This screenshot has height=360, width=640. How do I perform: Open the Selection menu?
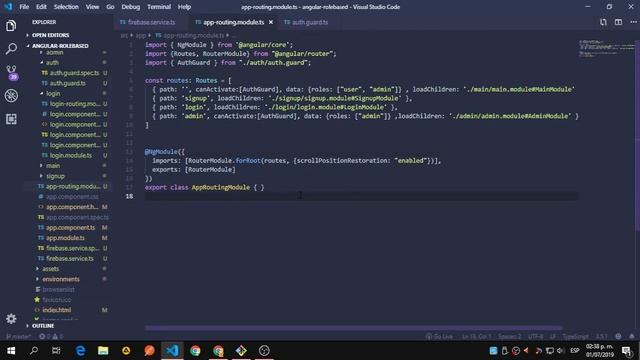[x=66, y=7]
